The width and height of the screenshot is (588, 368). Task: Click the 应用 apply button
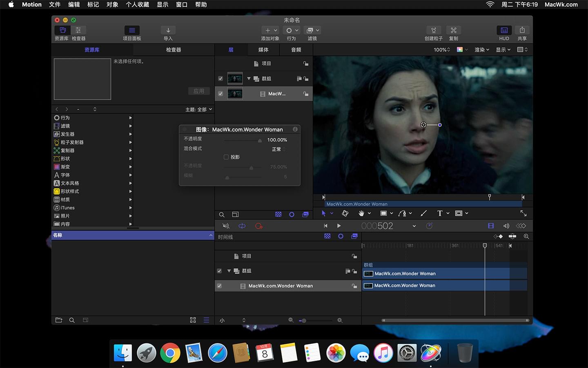click(x=199, y=91)
